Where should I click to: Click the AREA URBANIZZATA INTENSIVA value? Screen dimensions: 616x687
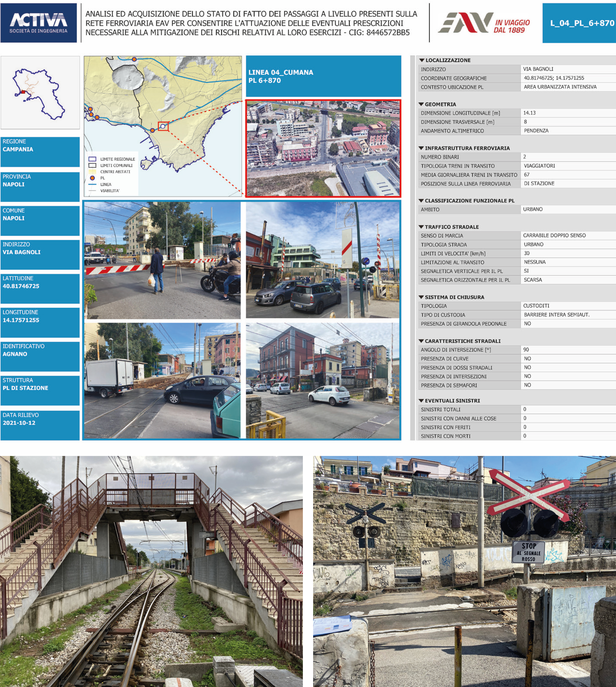point(560,87)
